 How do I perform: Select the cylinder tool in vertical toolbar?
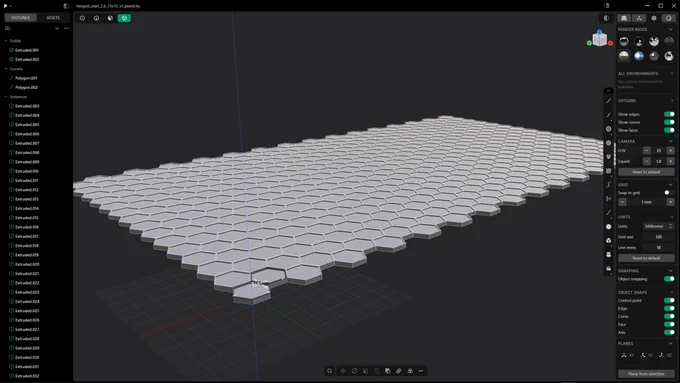[608, 255]
